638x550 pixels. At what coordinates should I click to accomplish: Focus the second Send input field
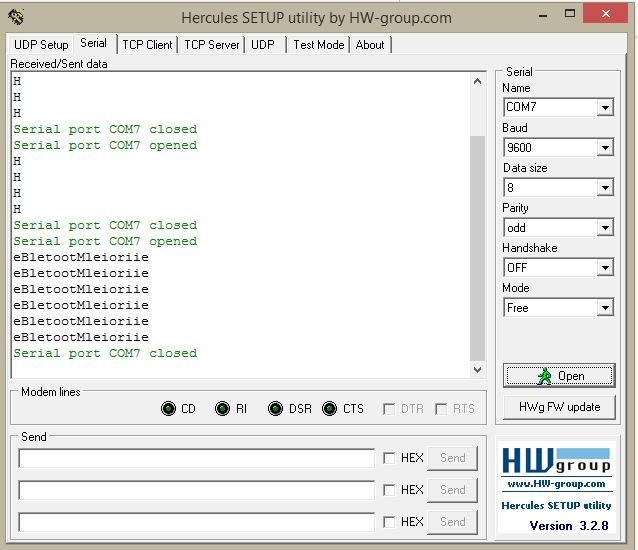point(196,490)
